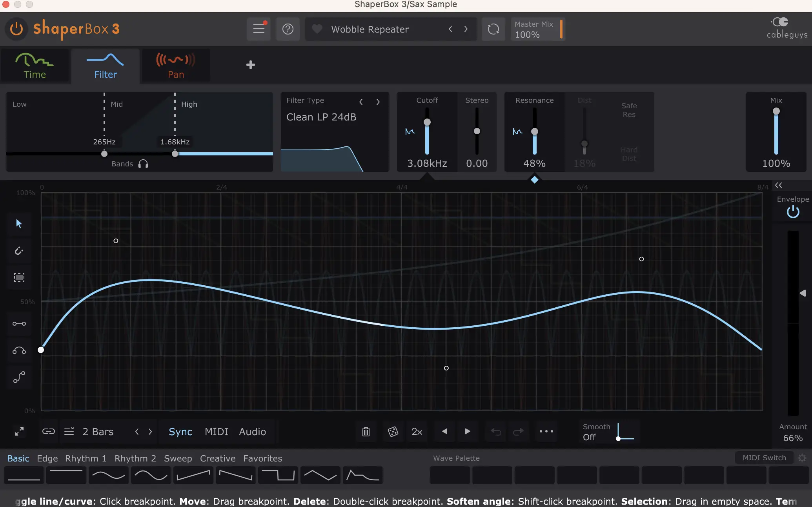Image resolution: width=812 pixels, height=507 pixels.
Task: Click the headphones icon next to Bands
Action: (x=143, y=164)
